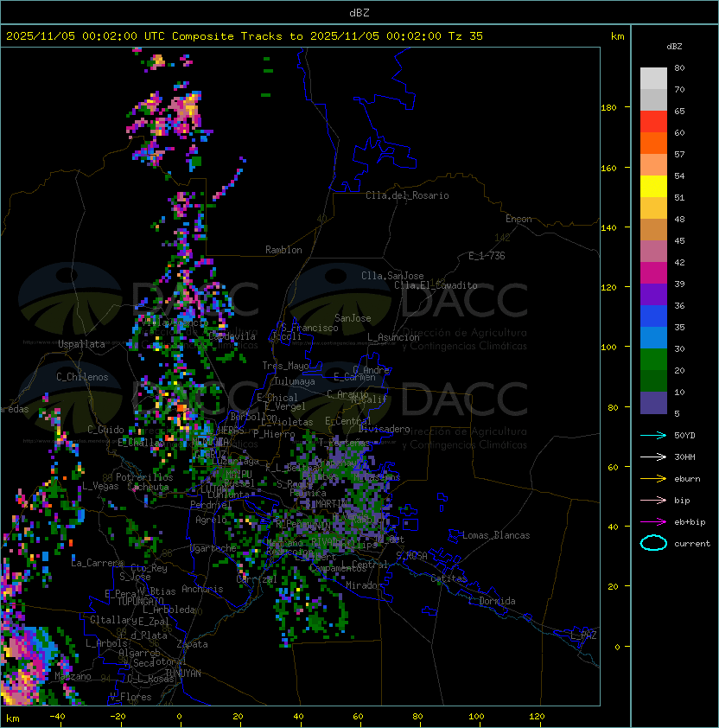Click the 'eb+bip' legend label
The image size is (719, 728).
690,522
